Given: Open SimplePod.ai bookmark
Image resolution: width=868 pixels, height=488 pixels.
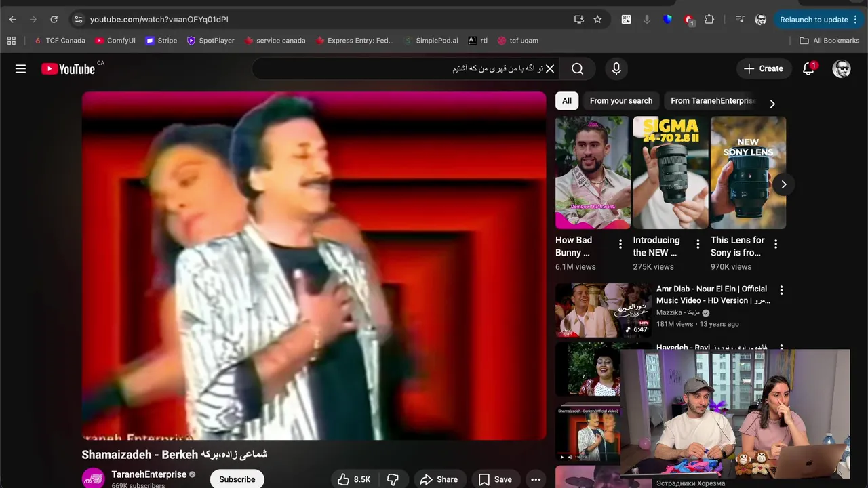Looking at the screenshot, I should pos(431,41).
